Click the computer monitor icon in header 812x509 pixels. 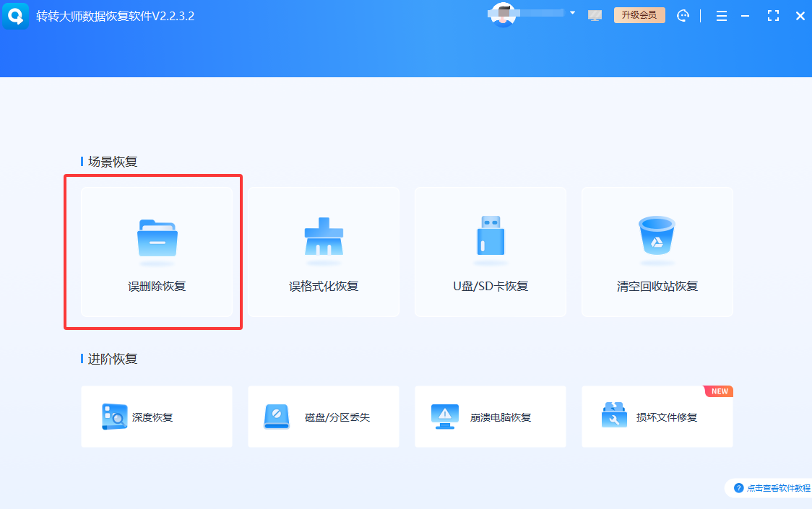[x=595, y=16]
